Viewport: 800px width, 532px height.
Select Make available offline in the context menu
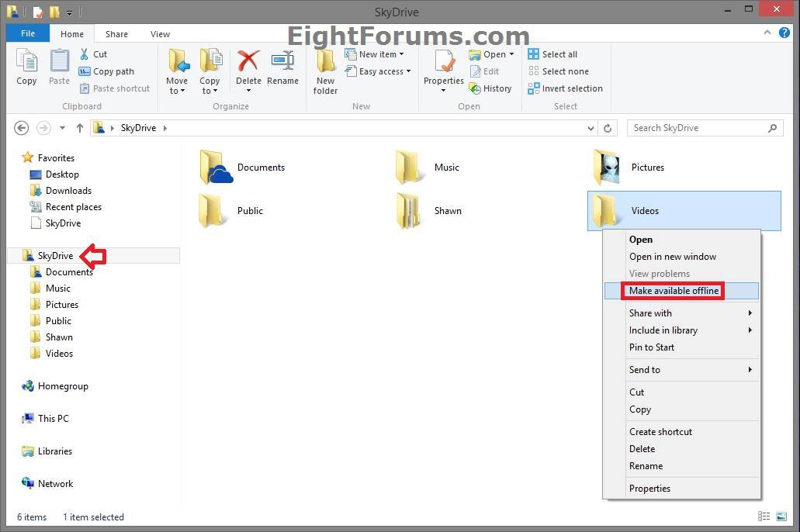pos(674,291)
